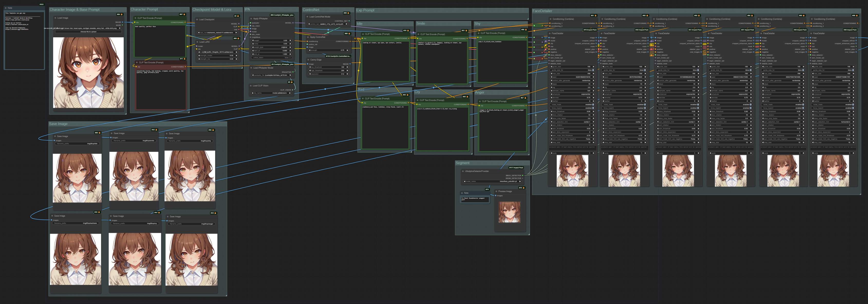Collapse the Load Image node via its dot

pos(55,18)
